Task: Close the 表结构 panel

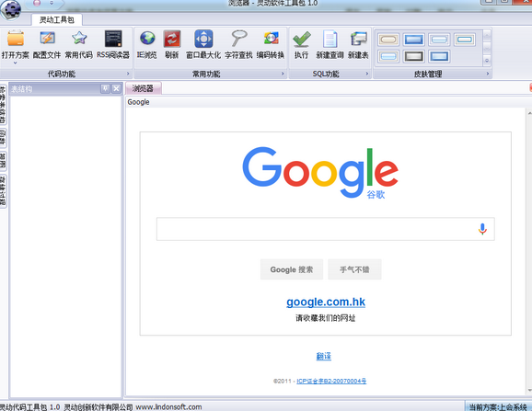Action: coord(116,89)
